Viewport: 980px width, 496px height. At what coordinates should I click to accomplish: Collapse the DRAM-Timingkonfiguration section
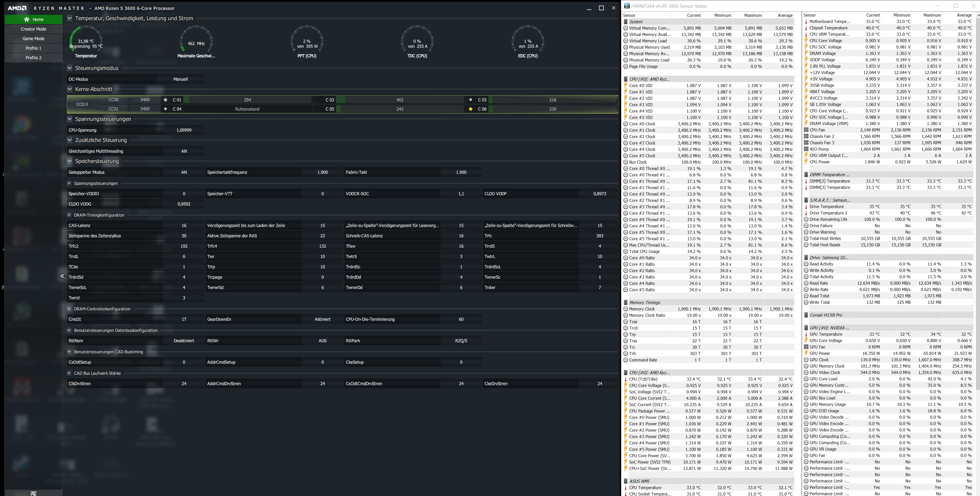pyautogui.click(x=69, y=215)
